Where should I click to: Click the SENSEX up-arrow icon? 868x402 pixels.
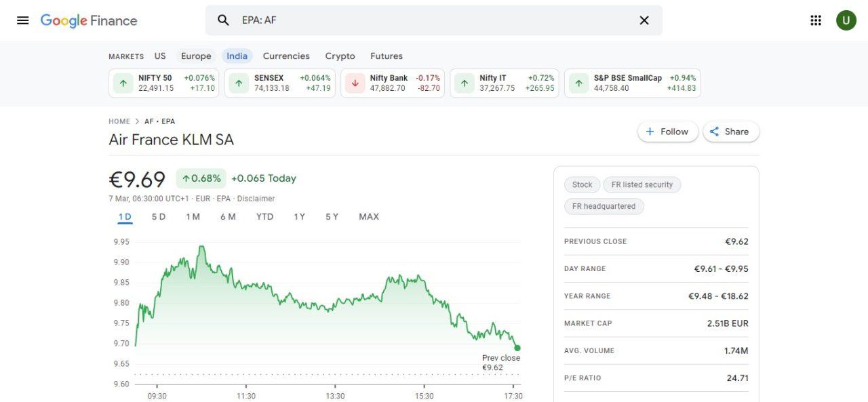[x=239, y=83]
